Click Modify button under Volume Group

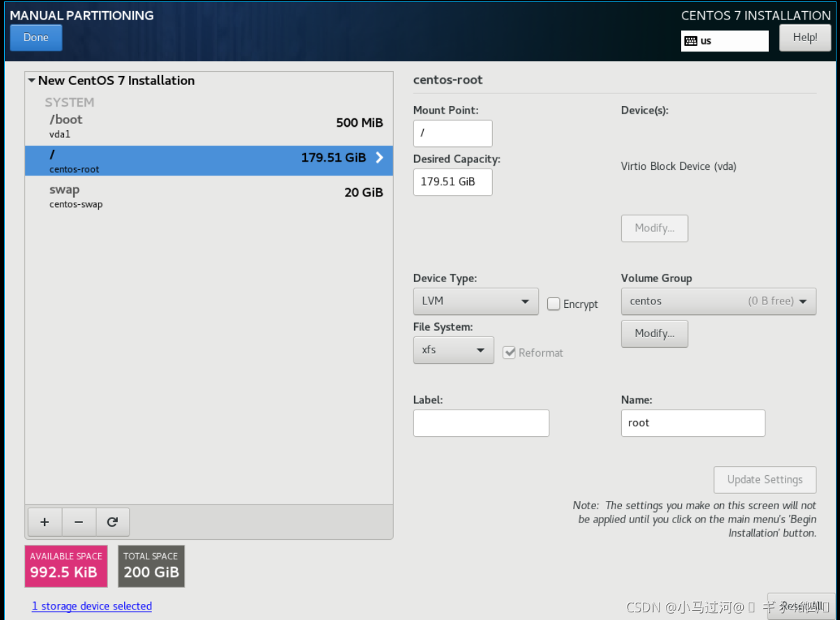pyautogui.click(x=654, y=334)
